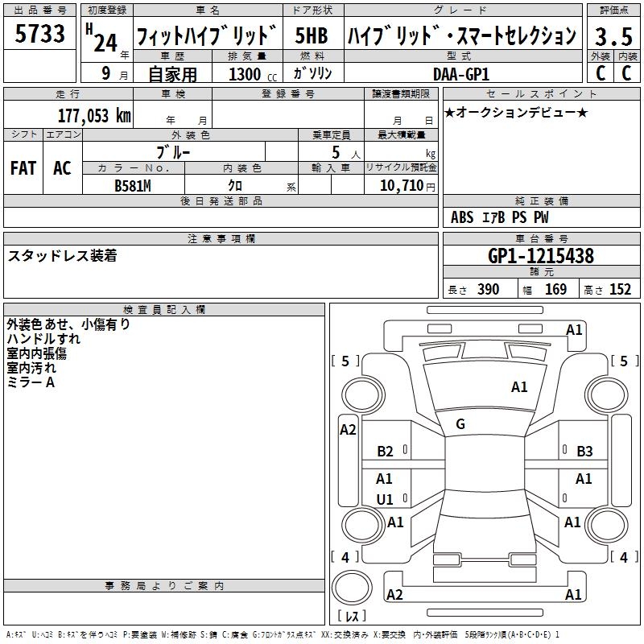Viewport: 644px width, 644px height.
Task: Click the U1 dent mark on the diagram
Action: [x=385, y=499]
